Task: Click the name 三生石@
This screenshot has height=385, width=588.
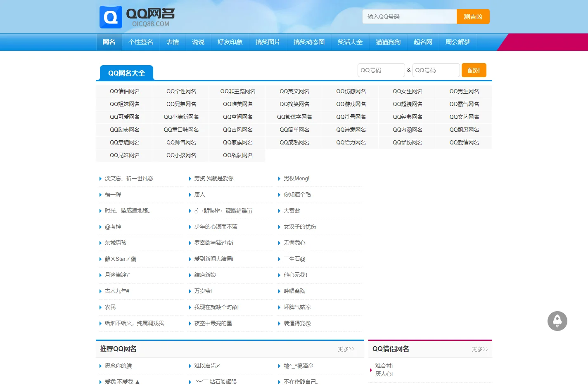Action: [x=294, y=259]
